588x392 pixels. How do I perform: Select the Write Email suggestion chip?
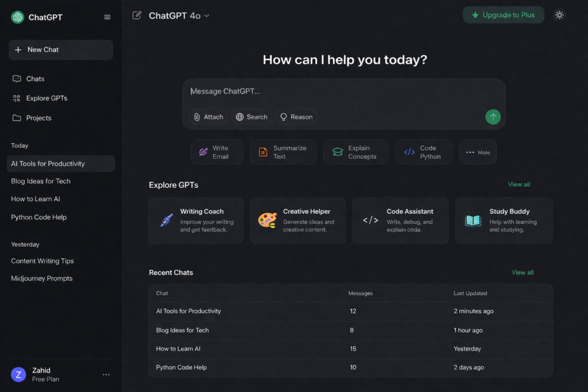click(217, 152)
